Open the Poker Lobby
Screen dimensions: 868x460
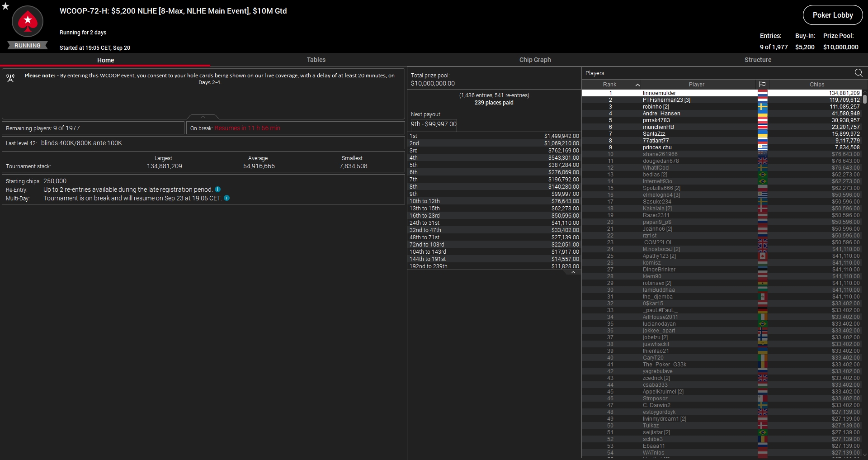(833, 15)
